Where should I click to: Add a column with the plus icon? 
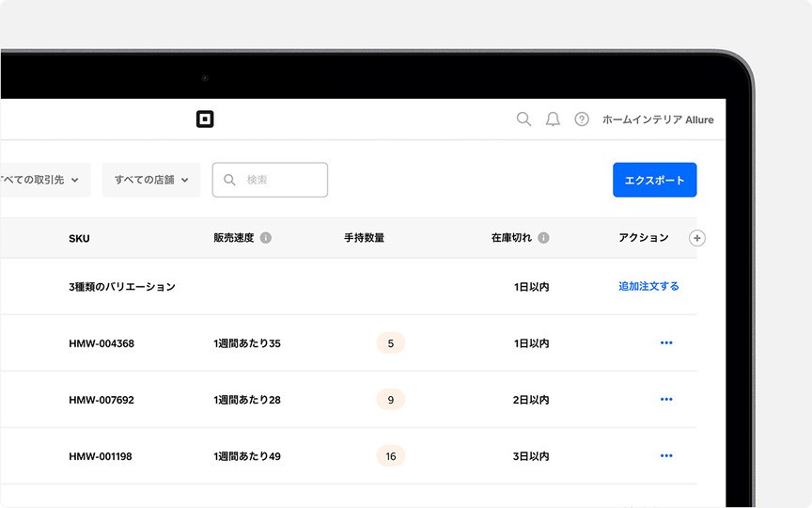[696, 238]
